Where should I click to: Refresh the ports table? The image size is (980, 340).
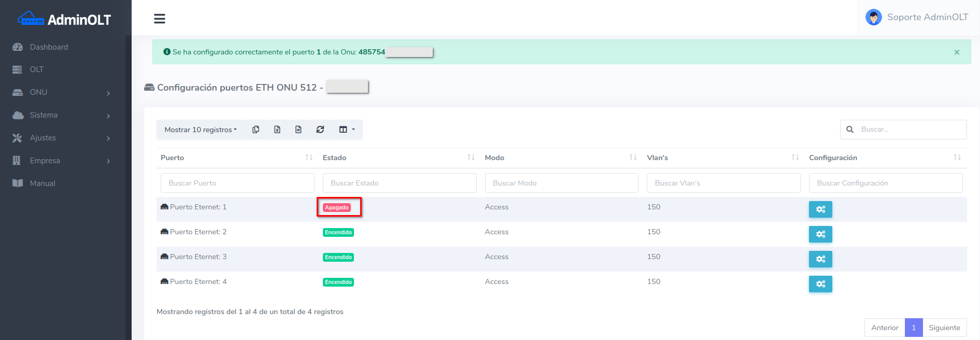320,130
